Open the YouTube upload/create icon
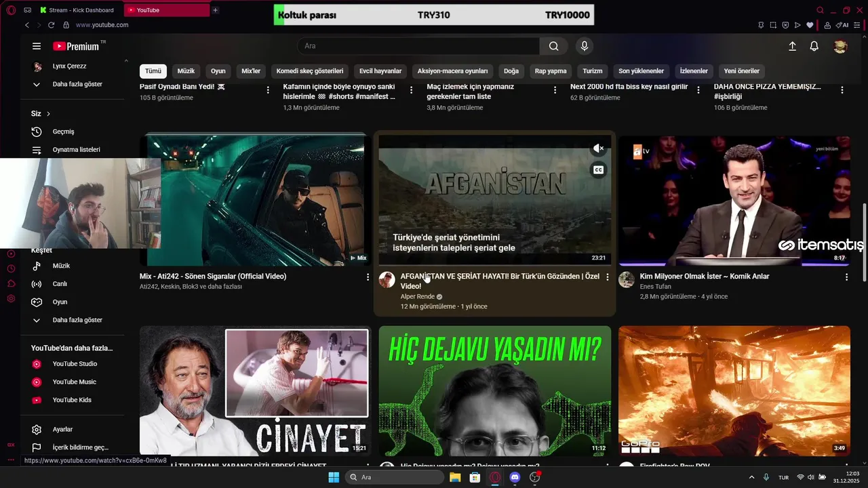The image size is (868, 488). pos(792,46)
